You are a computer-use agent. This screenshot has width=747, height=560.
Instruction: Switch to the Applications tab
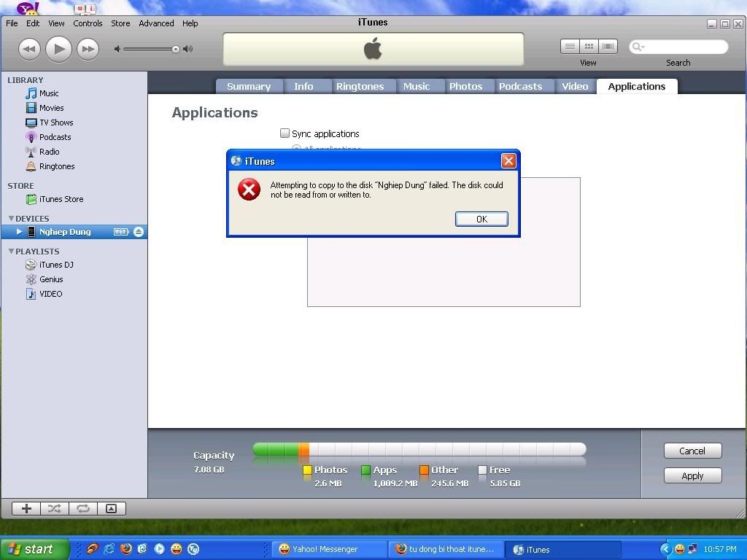[x=637, y=87]
